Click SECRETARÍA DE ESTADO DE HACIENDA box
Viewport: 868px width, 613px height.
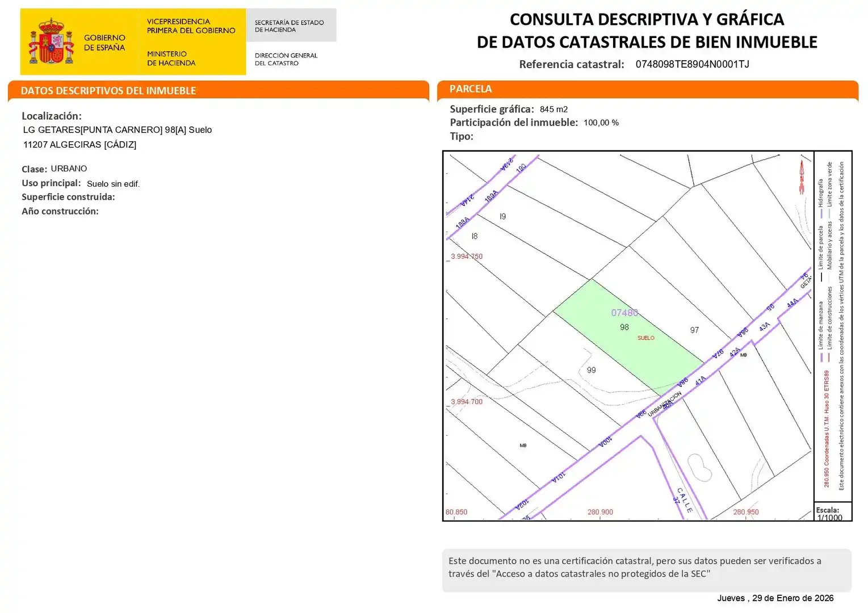291,26
